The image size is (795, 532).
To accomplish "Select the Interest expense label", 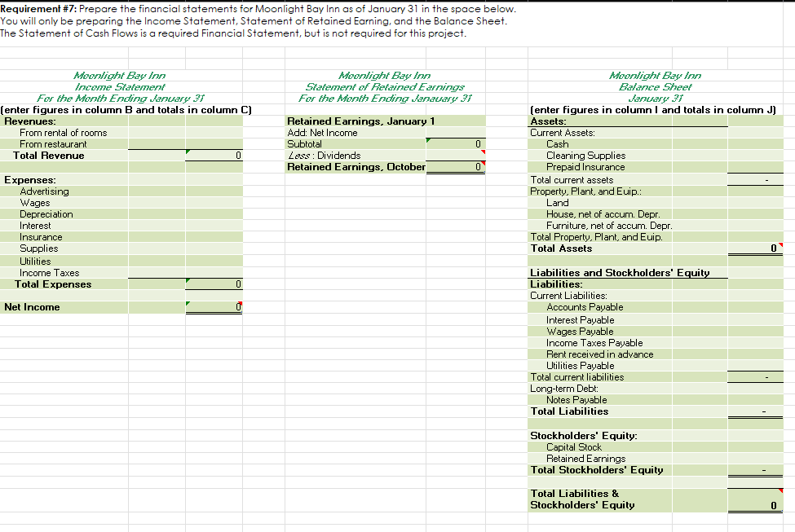I will pyautogui.click(x=35, y=226).
